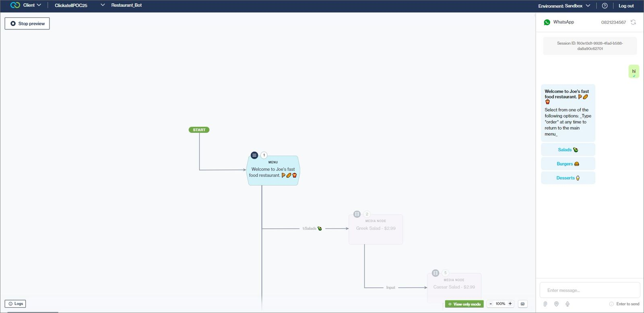
Task: Click the Clickatell infinity logo
Action: point(15,5)
